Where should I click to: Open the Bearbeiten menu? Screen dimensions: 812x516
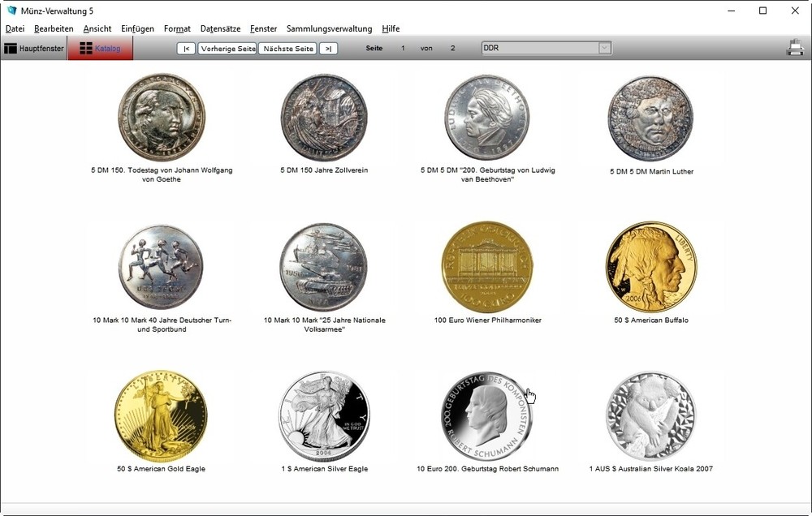coord(54,28)
